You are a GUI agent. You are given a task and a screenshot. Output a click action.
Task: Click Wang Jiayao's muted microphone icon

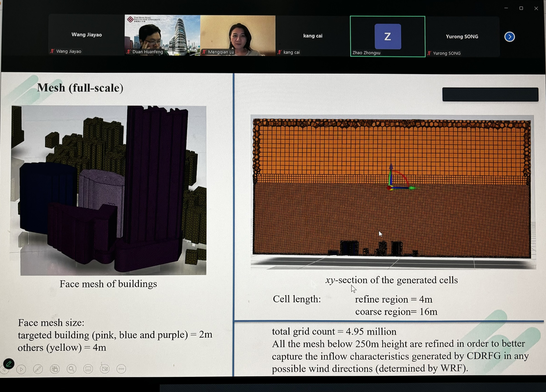52,51
